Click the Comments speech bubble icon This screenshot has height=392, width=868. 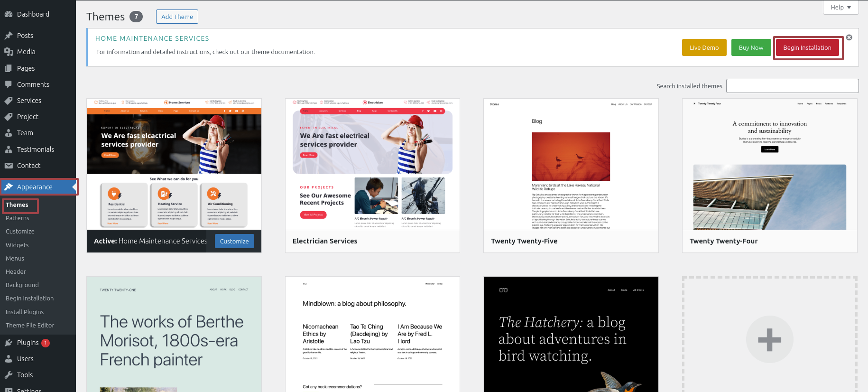point(9,84)
